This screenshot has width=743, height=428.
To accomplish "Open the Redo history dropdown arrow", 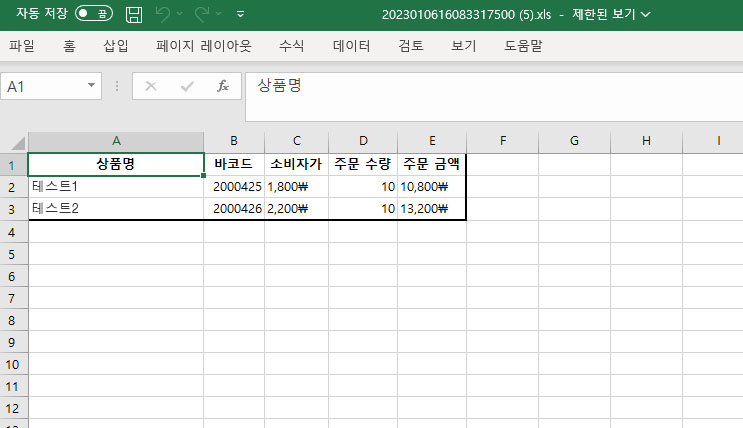I will 218,14.
